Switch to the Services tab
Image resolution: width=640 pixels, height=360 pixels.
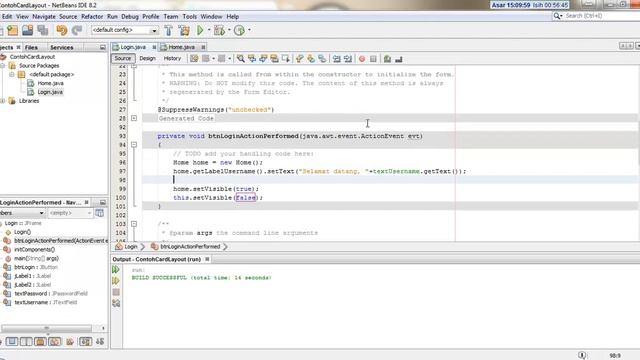(x=62, y=47)
